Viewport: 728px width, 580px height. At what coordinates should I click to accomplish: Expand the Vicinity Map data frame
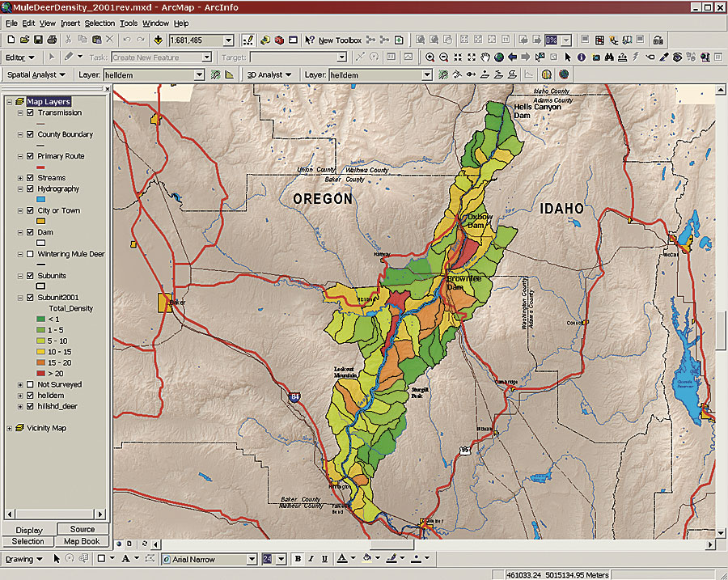tap(10, 428)
